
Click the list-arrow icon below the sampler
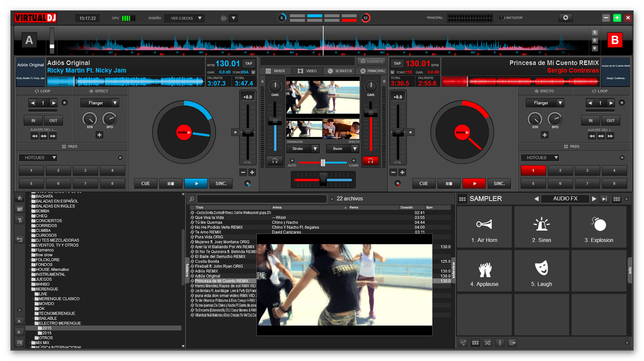pos(512,343)
